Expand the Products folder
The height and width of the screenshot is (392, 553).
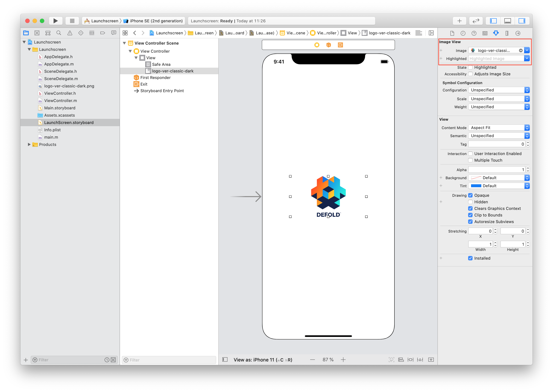tap(29, 144)
